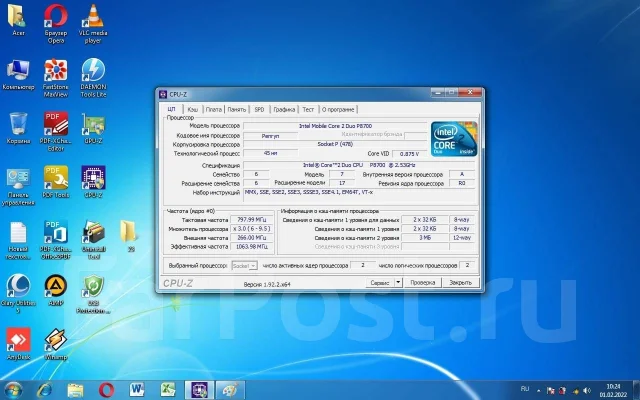This screenshot has height=400, width=640.
Task: Switch to the Кэш tab
Action: (193, 109)
